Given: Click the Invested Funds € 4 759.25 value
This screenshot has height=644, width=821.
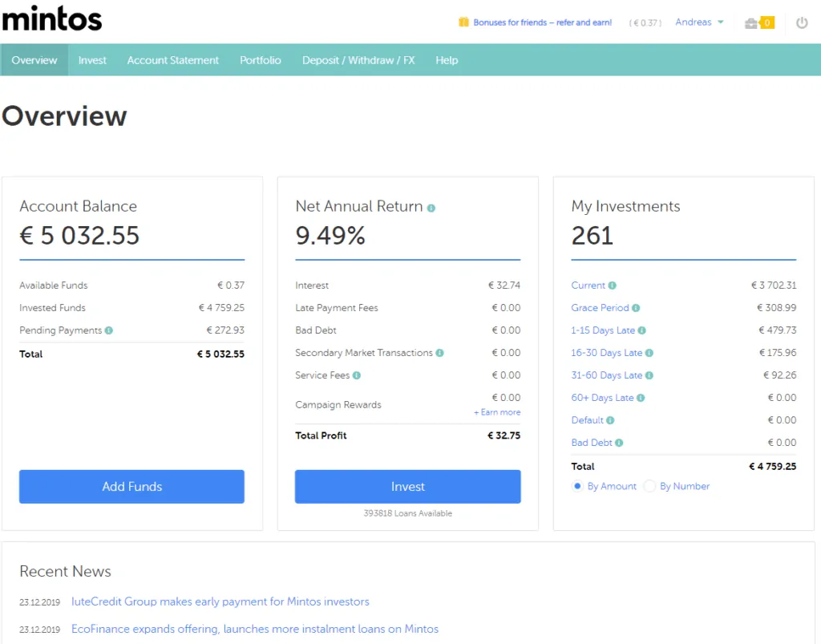Looking at the screenshot, I should coord(221,308).
